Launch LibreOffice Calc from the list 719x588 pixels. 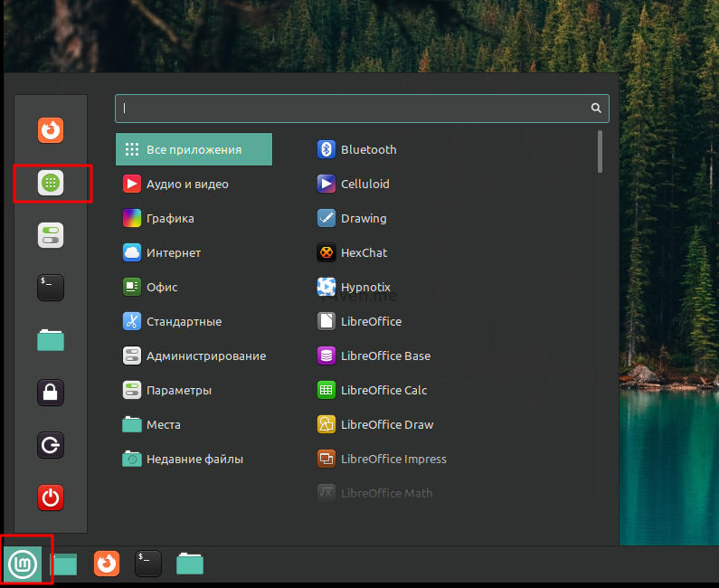coord(383,390)
